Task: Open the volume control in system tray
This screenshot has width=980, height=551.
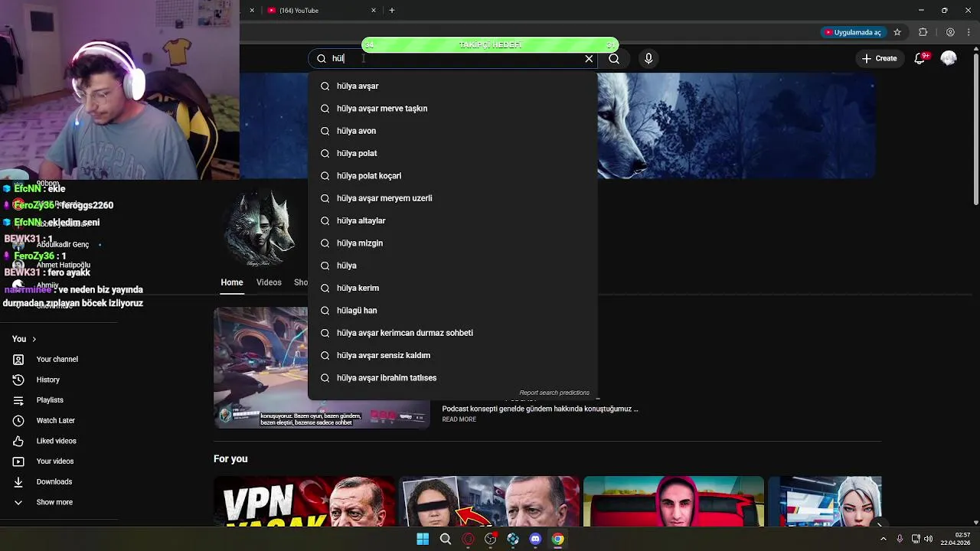Action: coord(928,539)
